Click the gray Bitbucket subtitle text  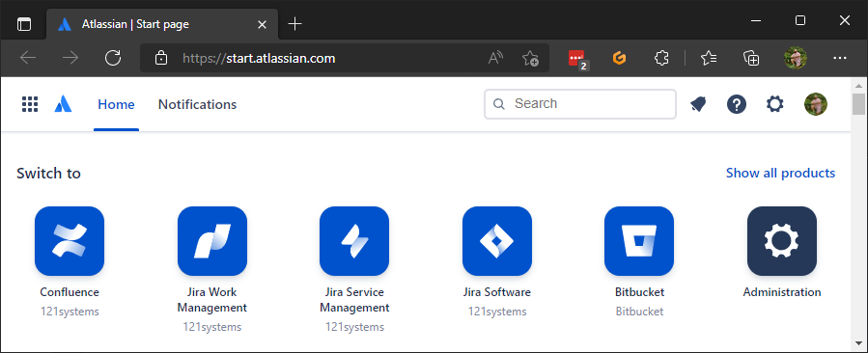pos(639,312)
